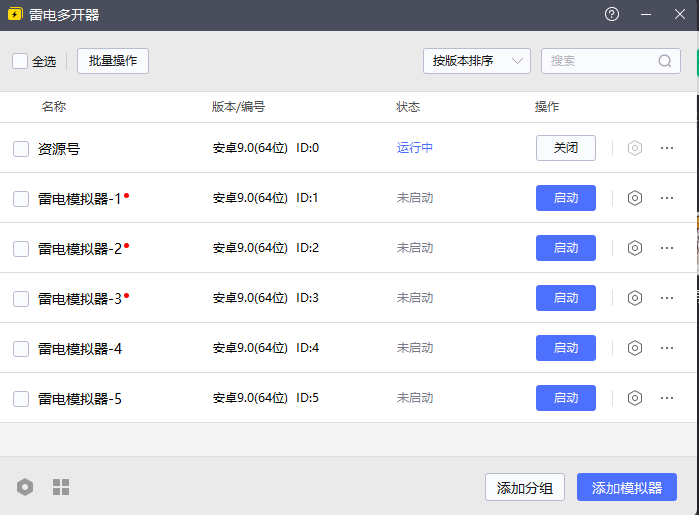The image size is (699, 515).
Task: Open more options for 雷电模拟器-2
Action: (667, 248)
